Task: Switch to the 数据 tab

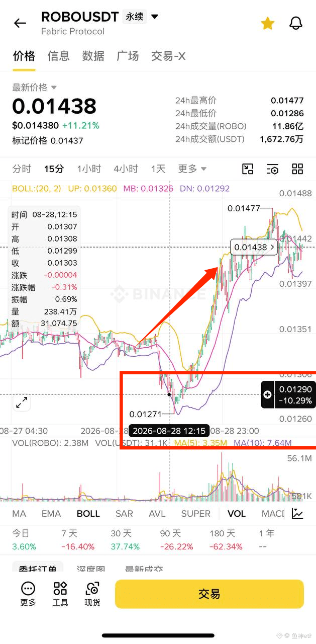Action: point(93,56)
